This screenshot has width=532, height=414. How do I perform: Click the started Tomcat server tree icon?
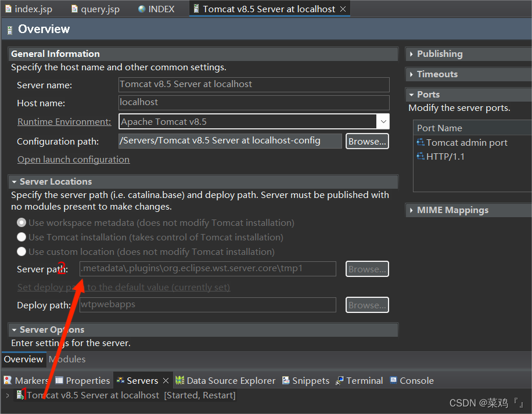point(20,395)
